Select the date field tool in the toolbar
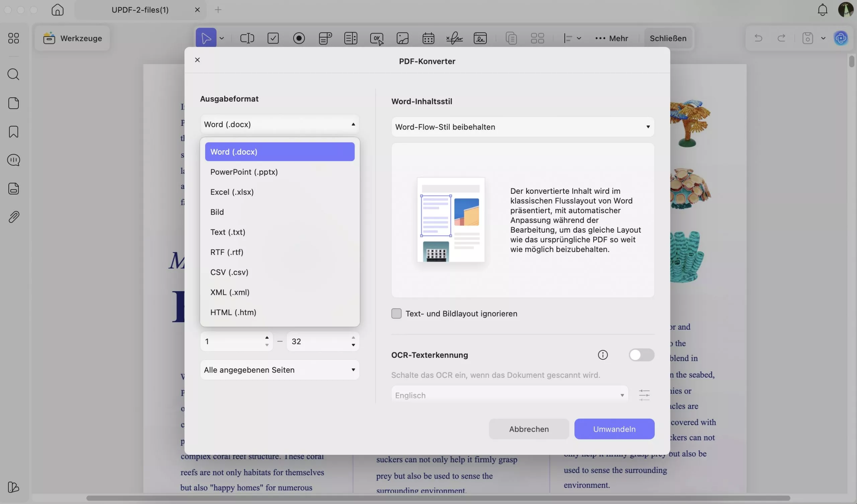 point(428,38)
